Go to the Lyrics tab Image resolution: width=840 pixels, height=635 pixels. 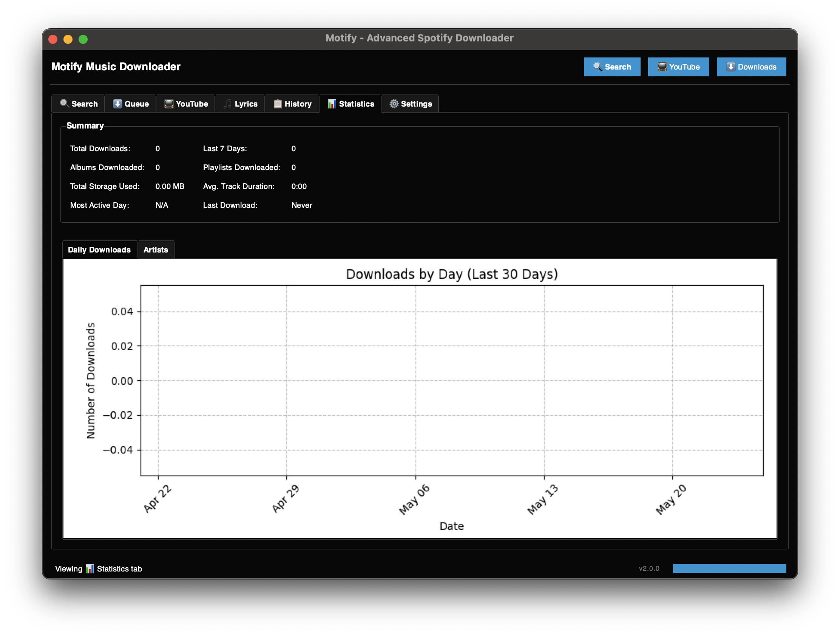point(240,104)
